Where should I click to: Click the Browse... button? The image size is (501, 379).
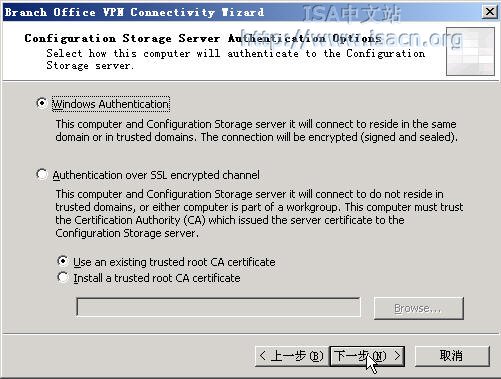click(419, 308)
